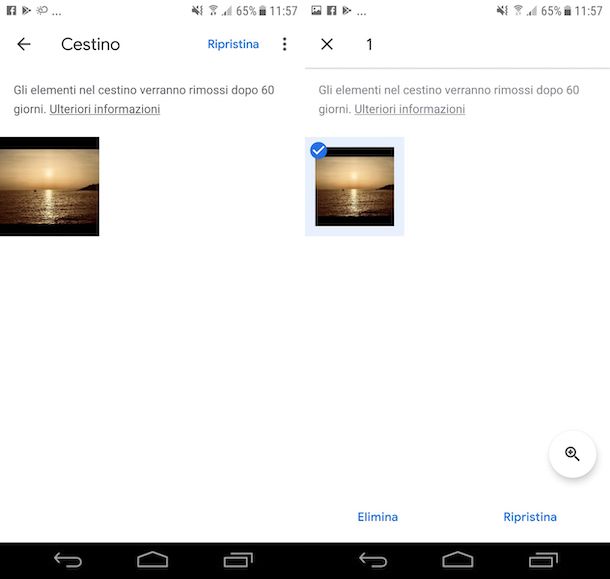
Task: Tap Android back key on right screen
Action: (373, 560)
